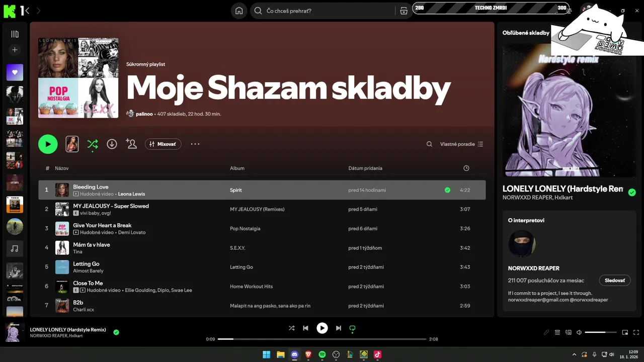Play the Moje Shazam skladby playlist
644x362 pixels.
click(48, 144)
